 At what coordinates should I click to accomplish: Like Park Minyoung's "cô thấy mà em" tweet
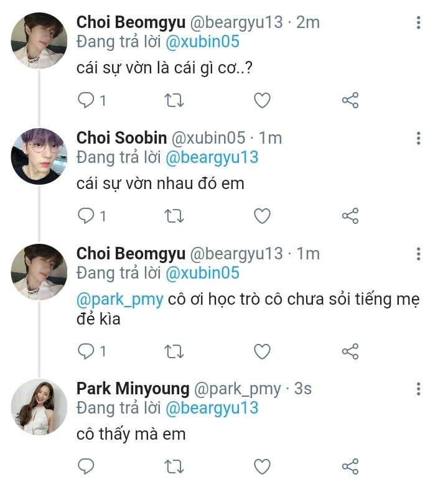263,466
